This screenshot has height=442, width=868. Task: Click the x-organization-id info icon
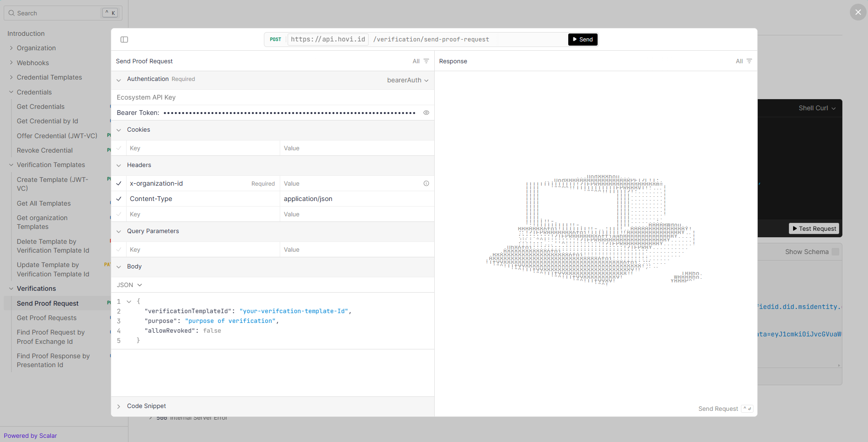click(426, 183)
